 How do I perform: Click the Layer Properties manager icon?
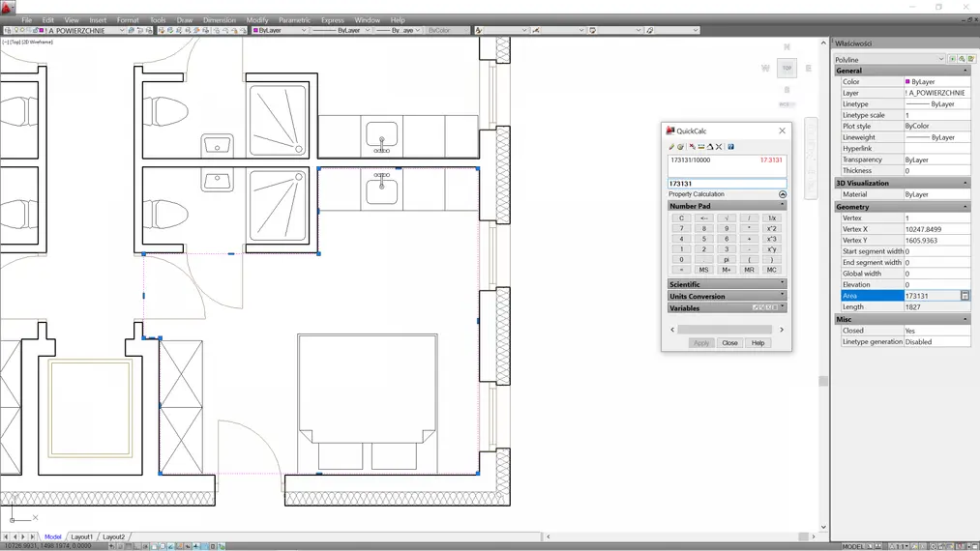(x=8, y=30)
